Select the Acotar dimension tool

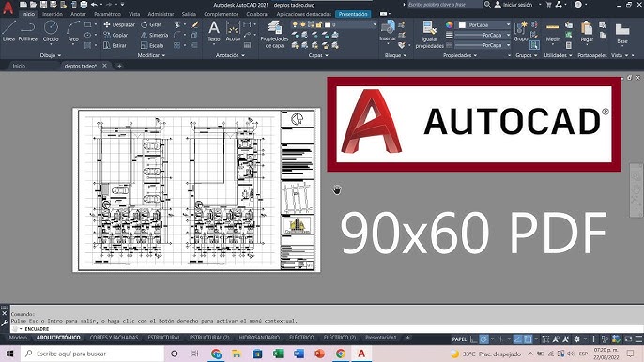click(x=233, y=31)
